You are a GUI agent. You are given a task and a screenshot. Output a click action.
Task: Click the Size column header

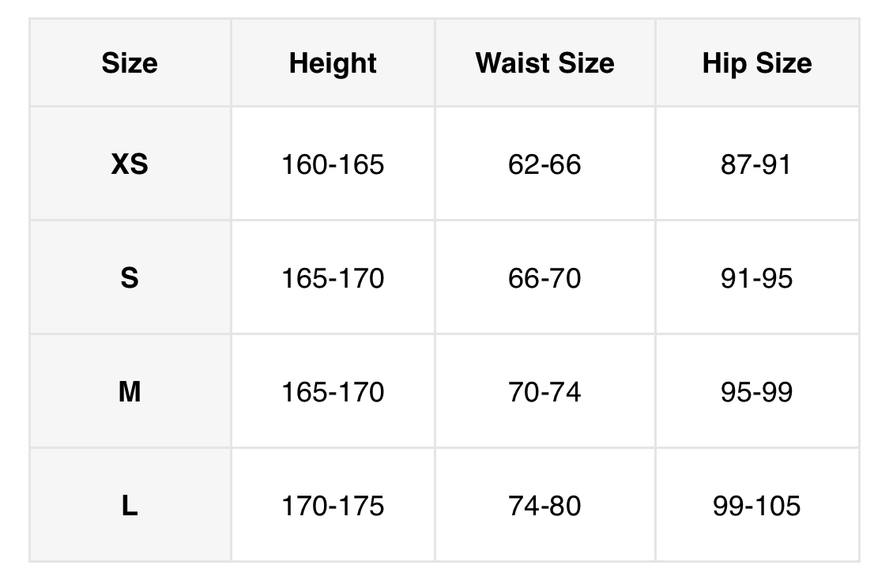point(130,63)
